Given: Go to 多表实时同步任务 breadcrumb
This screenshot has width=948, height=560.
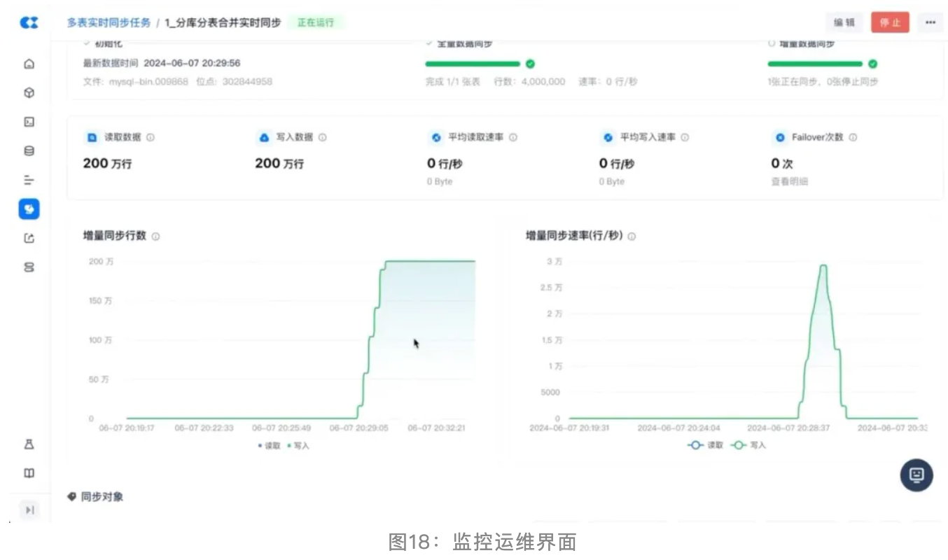Looking at the screenshot, I should 109,22.
